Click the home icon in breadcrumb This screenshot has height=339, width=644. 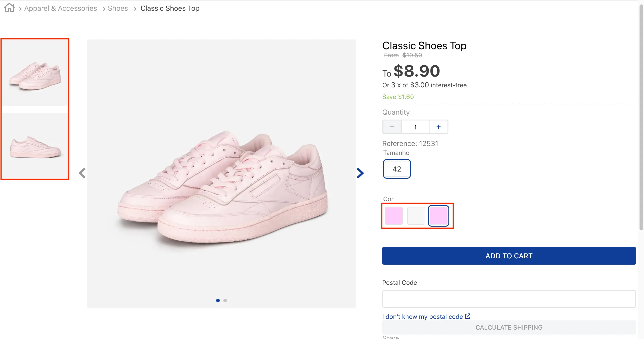[x=9, y=8]
